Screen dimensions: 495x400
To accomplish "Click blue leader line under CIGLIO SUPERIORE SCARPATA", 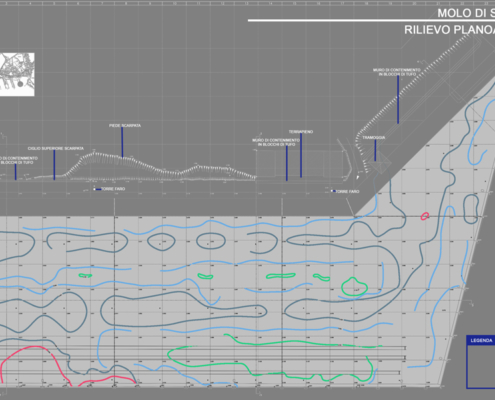I will [x=54, y=165].
